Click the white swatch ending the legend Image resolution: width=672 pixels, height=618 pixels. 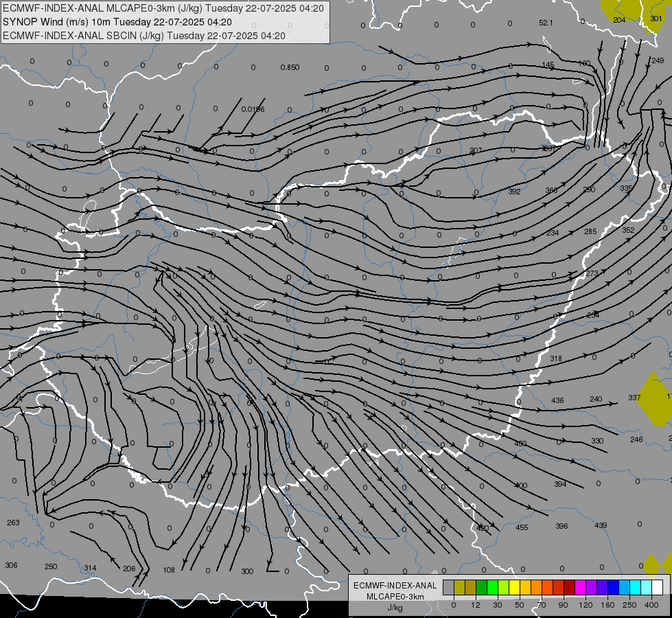click(x=658, y=587)
